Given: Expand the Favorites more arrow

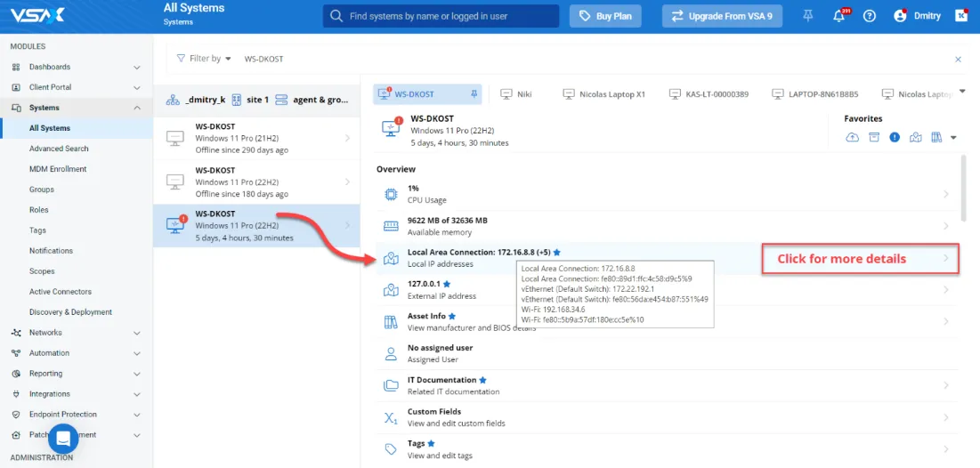Looking at the screenshot, I should click(953, 138).
